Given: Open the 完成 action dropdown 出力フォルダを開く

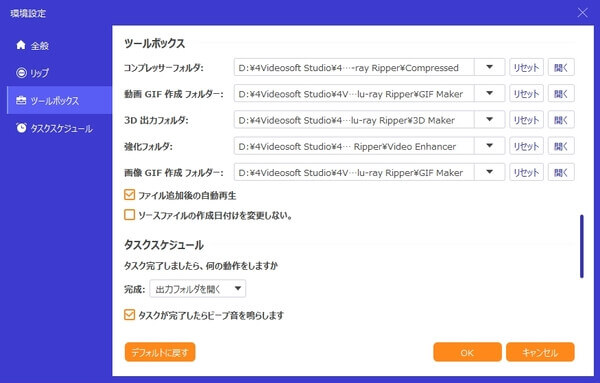Looking at the screenshot, I should coord(197,289).
